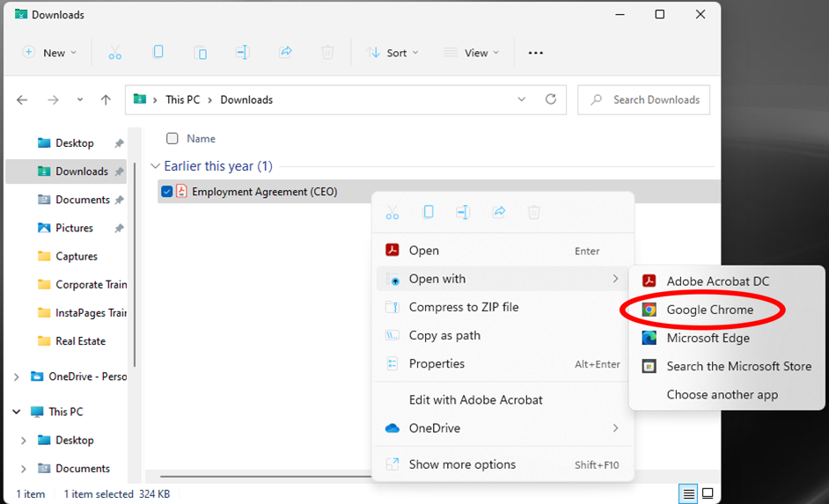Open the recent locations dropdown arrow
The image size is (829, 504).
pyautogui.click(x=80, y=99)
